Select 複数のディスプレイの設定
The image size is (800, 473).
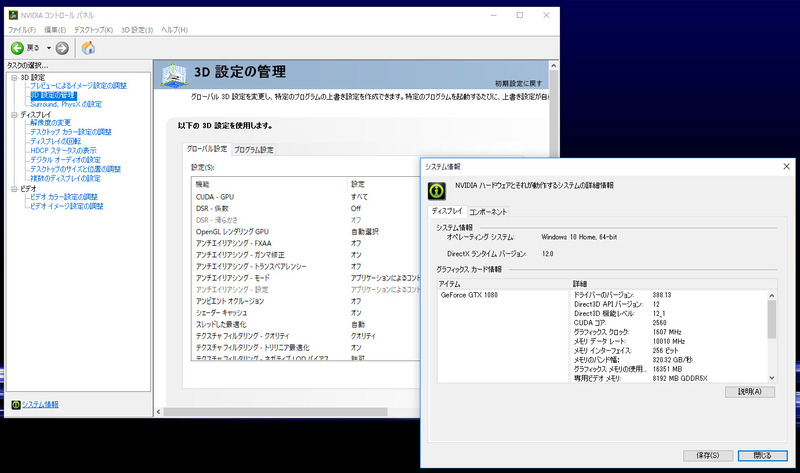click(65, 178)
